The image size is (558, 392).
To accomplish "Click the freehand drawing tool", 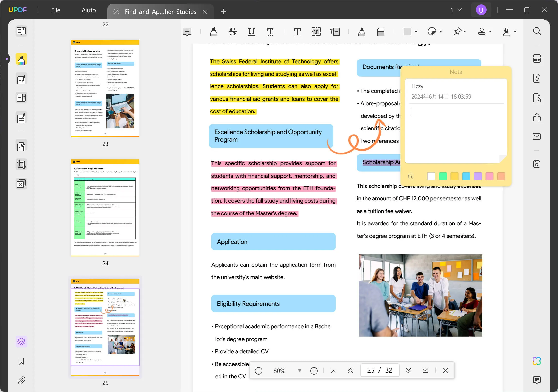I will pyautogui.click(x=361, y=31).
